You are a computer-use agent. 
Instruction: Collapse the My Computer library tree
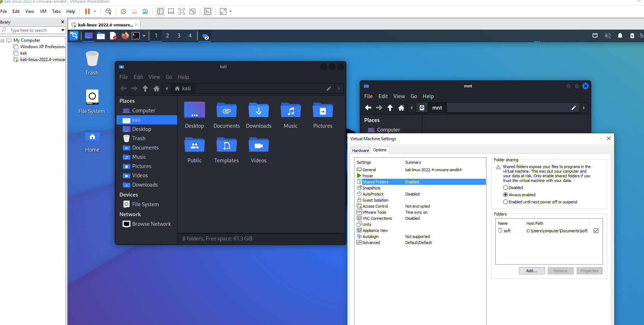(x=2, y=41)
